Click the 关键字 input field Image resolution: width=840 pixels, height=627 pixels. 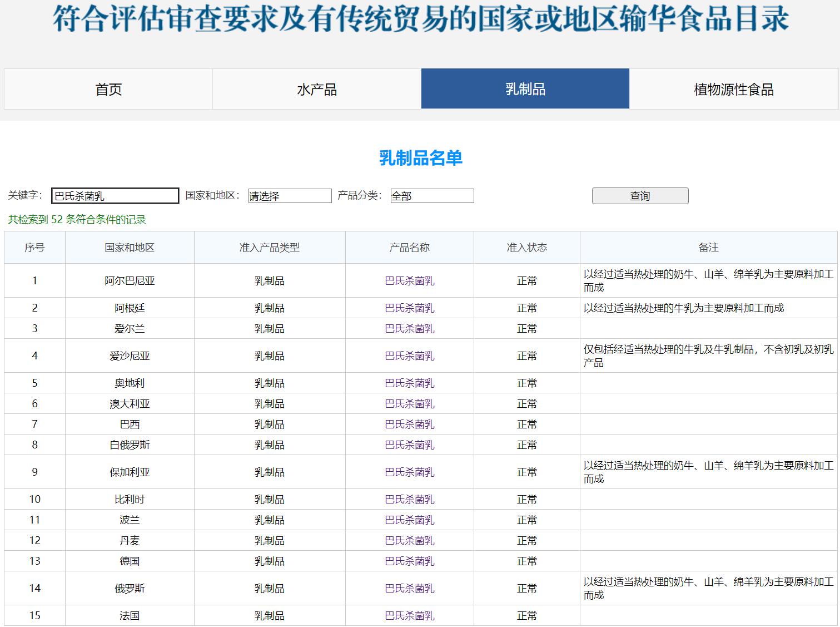pos(115,196)
